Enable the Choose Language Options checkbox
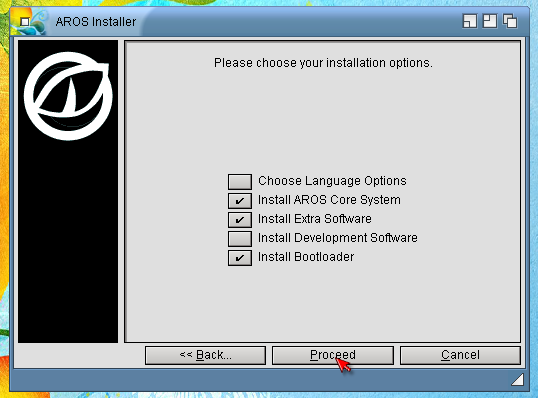Viewport: 538px width, 398px height. [240, 182]
